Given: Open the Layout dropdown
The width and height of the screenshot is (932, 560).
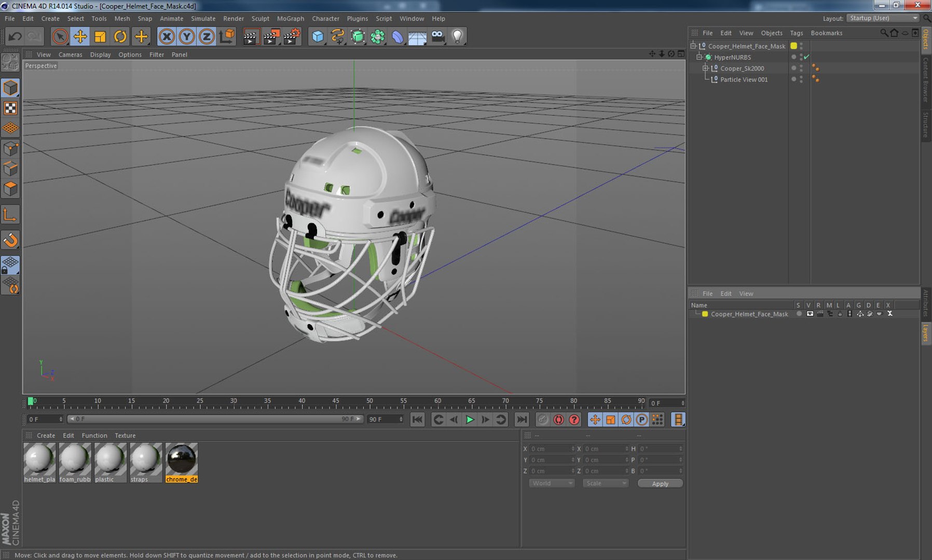Looking at the screenshot, I should pos(883,18).
